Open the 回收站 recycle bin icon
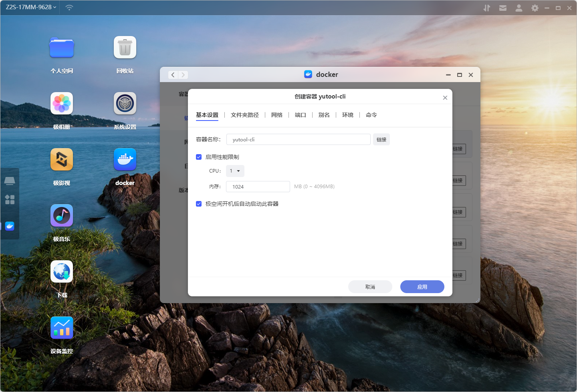This screenshot has width=577, height=392. pos(125,48)
